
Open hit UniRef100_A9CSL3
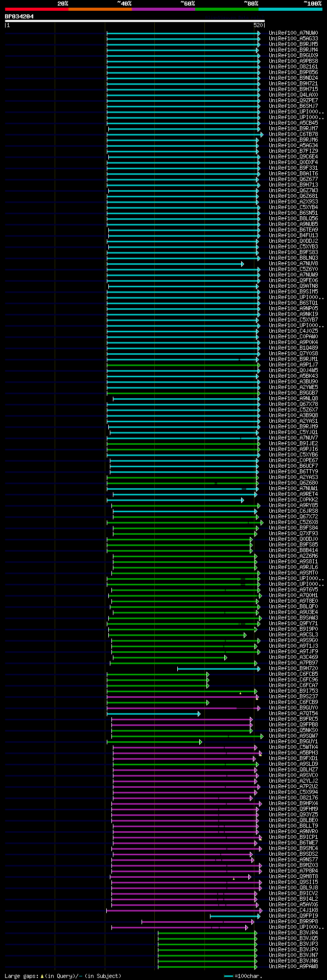pos(293,635)
